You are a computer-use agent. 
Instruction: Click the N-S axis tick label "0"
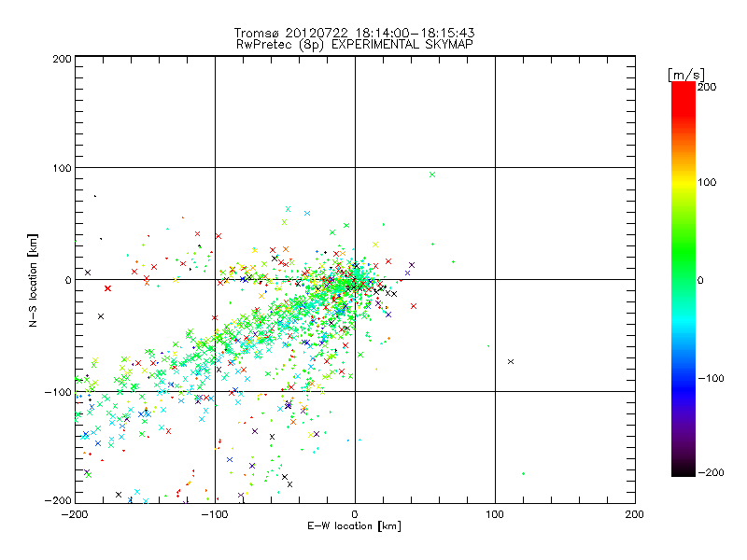pyautogui.click(x=68, y=280)
